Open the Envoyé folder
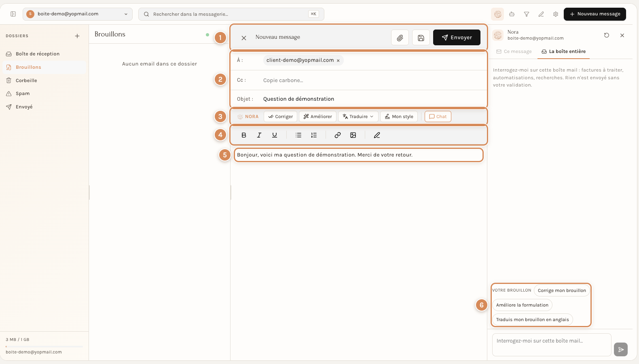Image resolution: width=639 pixels, height=364 pixels. [44, 107]
